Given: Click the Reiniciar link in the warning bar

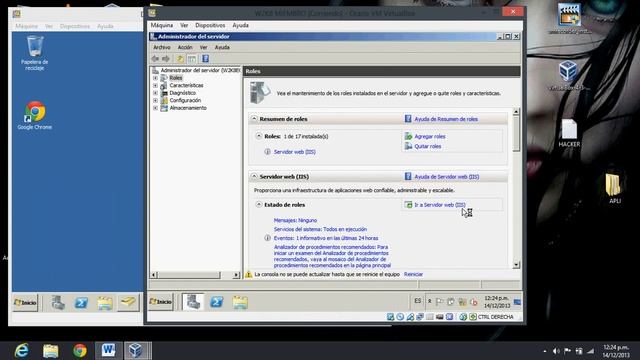Looking at the screenshot, I should pos(413,274).
